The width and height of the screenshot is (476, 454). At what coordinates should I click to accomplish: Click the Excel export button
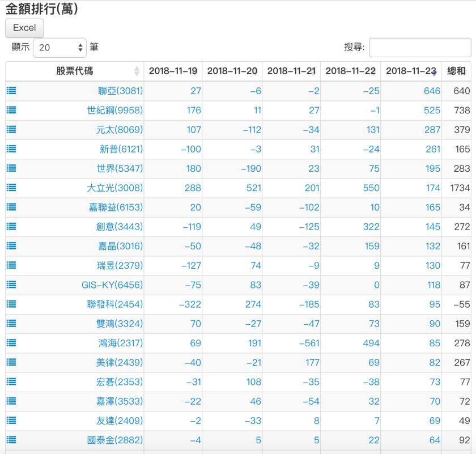click(x=24, y=28)
